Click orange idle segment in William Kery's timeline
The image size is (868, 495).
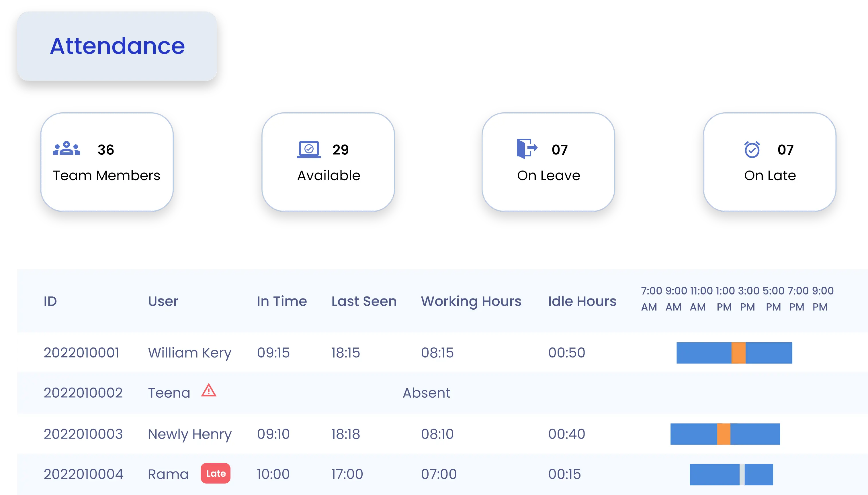click(738, 353)
